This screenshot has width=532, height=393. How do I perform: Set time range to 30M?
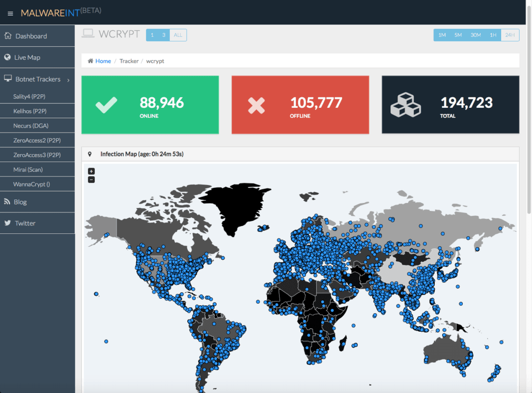point(475,35)
